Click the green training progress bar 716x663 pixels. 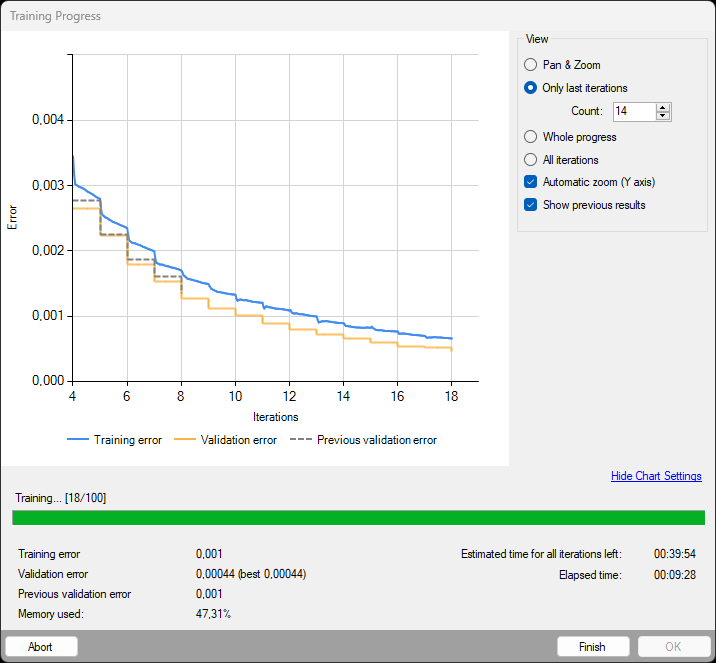(x=358, y=517)
